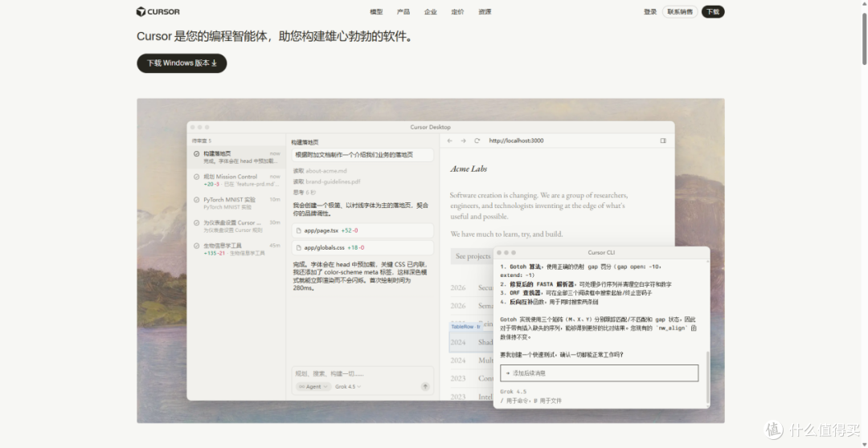Select the 待审查 5 sidebar header
The height and width of the screenshot is (448, 868).
click(202, 141)
